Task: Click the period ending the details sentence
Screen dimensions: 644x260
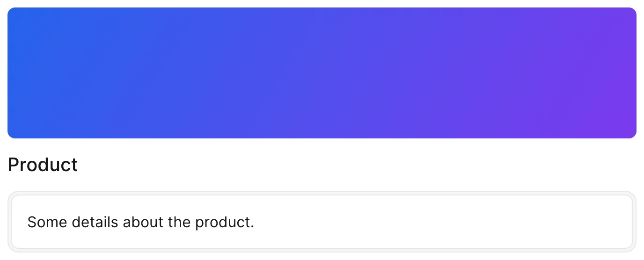Action: (x=252, y=227)
